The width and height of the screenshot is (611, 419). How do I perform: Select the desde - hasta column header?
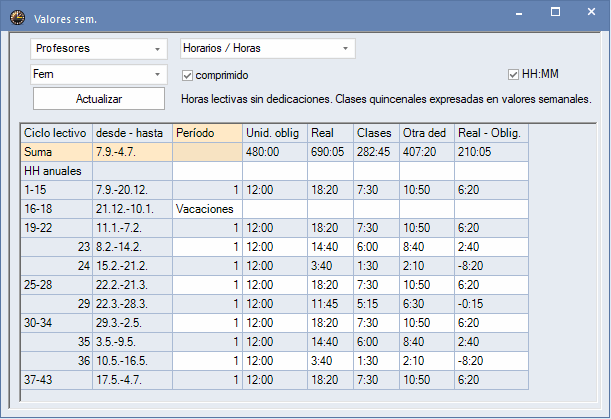point(131,133)
